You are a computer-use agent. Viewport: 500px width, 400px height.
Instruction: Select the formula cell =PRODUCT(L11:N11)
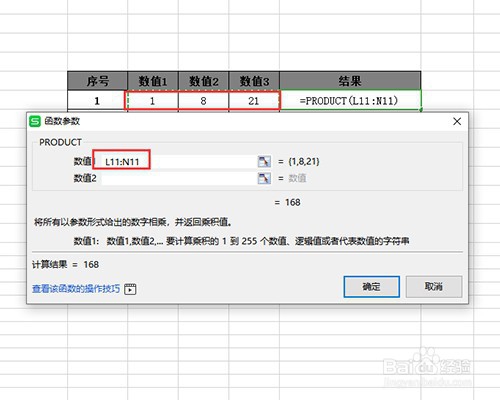pos(350,100)
